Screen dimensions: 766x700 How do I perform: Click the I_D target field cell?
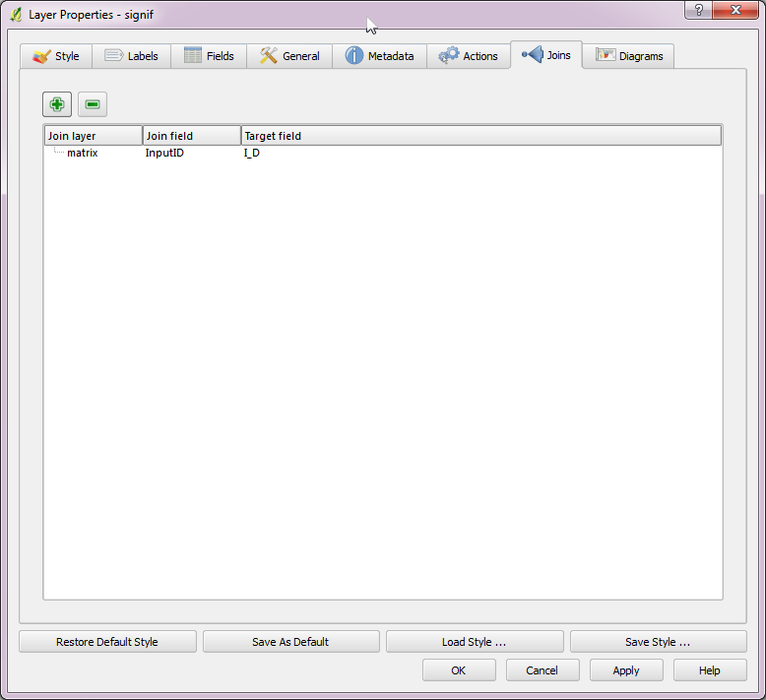point(252,153)
